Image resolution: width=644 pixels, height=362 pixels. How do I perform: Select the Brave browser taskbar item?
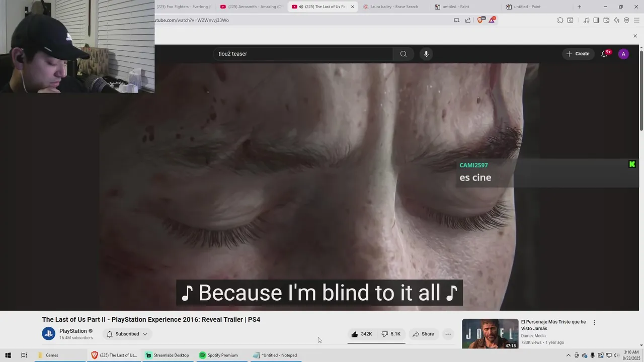point(114,355)
